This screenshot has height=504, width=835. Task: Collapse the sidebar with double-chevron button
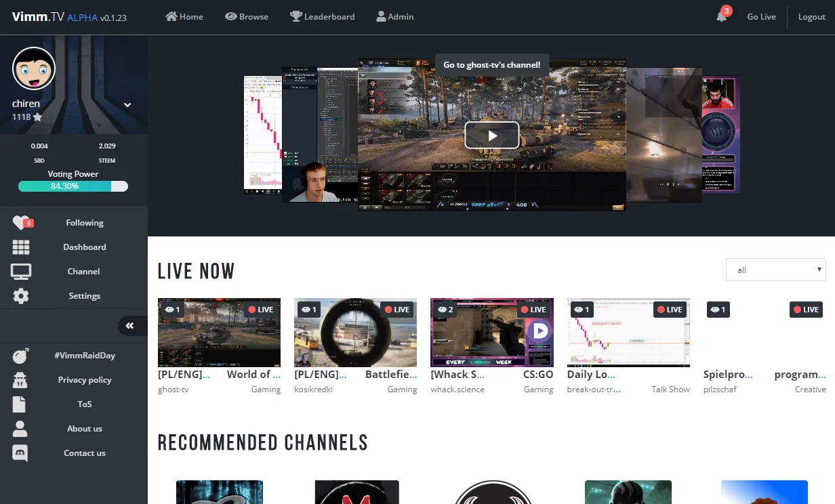pos(129,326)
